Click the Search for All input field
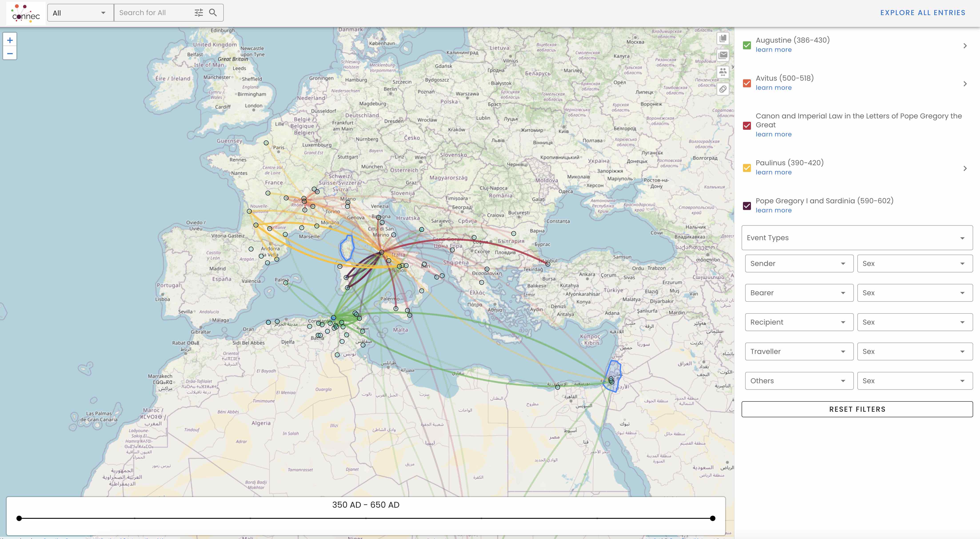 [154, 13]
